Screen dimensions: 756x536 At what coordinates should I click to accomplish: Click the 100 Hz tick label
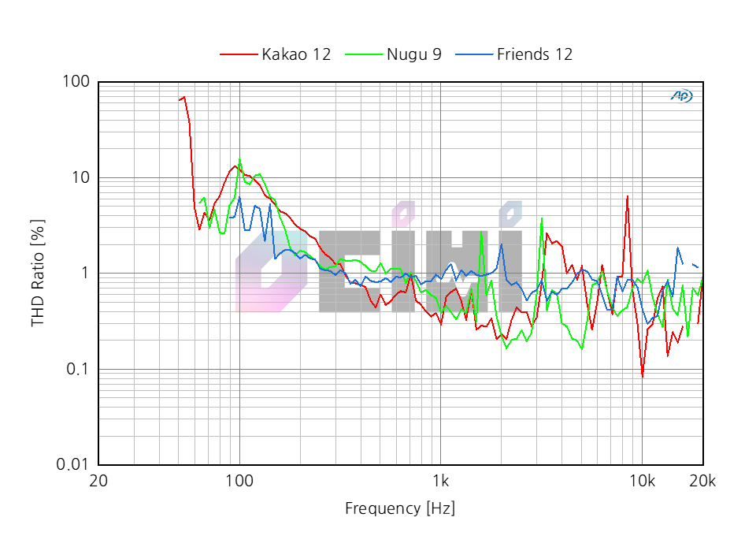click(240, 481)
